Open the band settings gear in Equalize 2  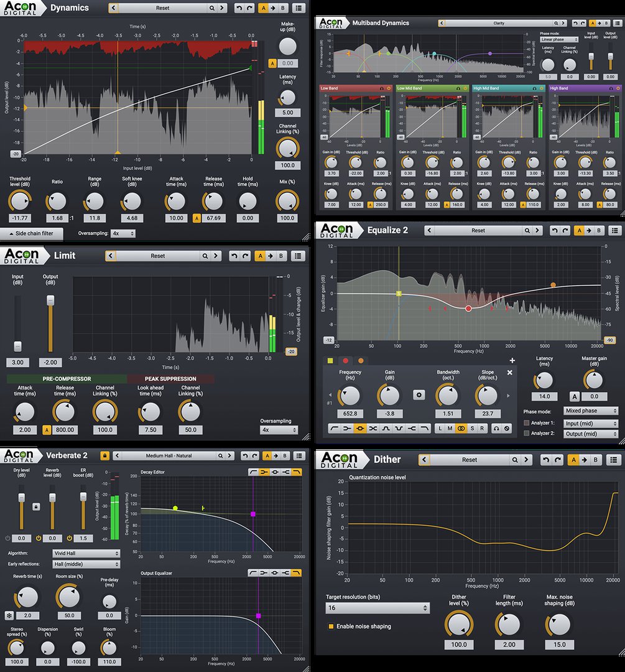tap(420, 394)
